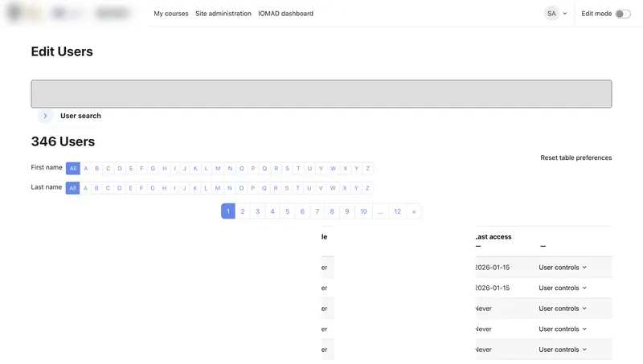Open User controls dropdown in first Never row

563,309
